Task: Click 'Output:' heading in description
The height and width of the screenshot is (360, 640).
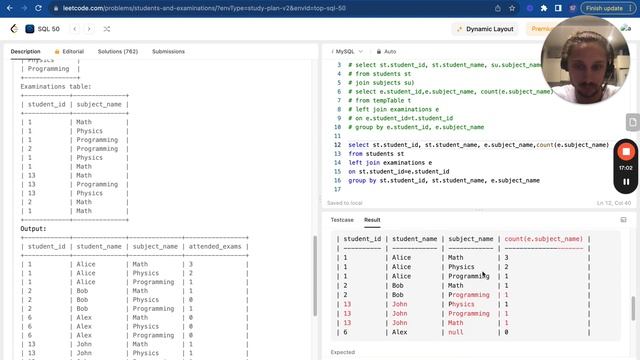Action: 33,229
